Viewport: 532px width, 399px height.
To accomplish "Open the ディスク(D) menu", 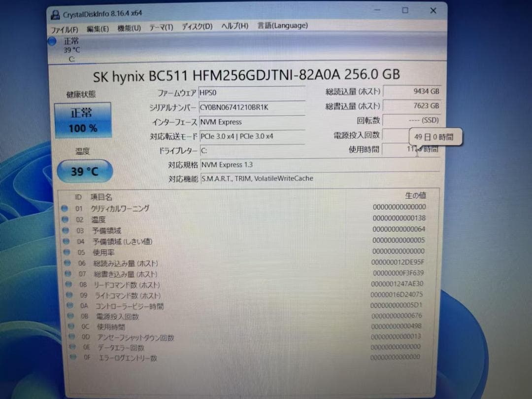I will [x=195, y=28].
